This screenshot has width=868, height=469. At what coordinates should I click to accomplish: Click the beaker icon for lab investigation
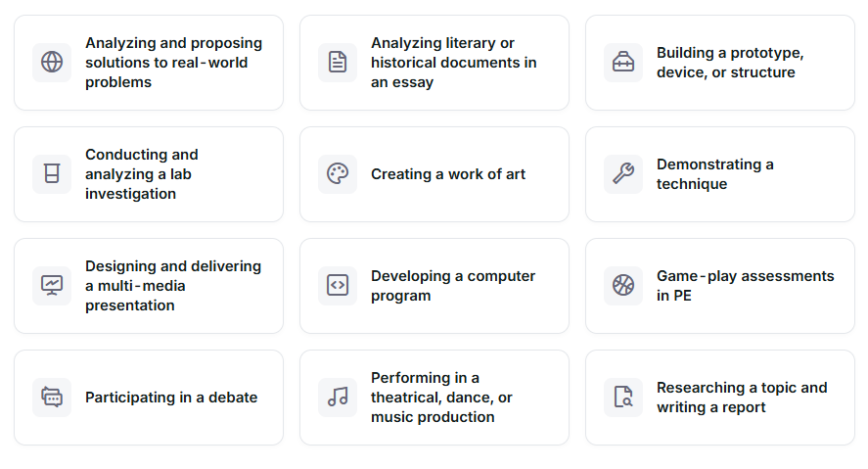52,174
